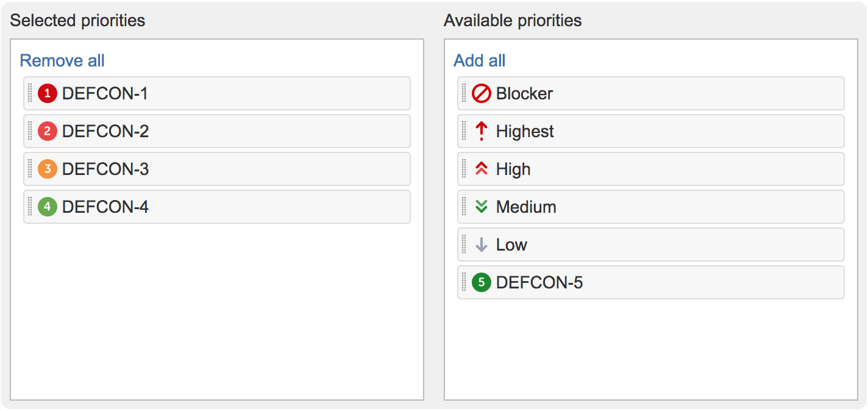Click Remove all in Selected priorities

(x=62, y=60)
